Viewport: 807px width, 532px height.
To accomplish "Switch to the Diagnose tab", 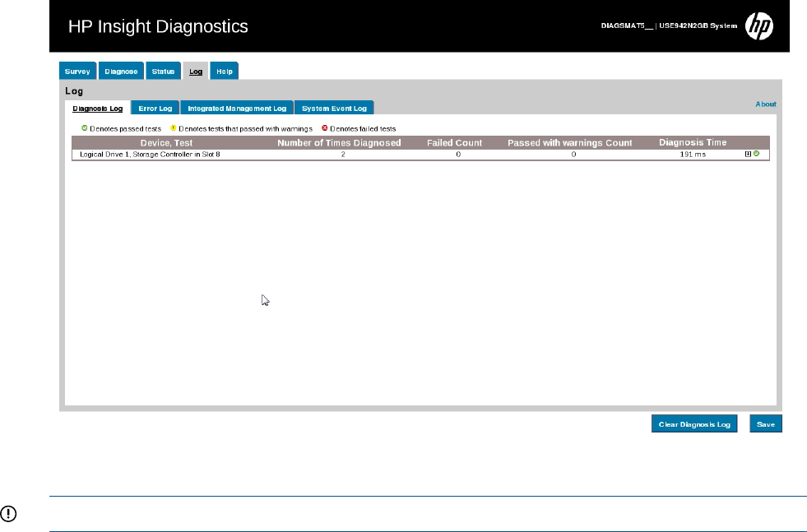I will click(x=121, y=72).
